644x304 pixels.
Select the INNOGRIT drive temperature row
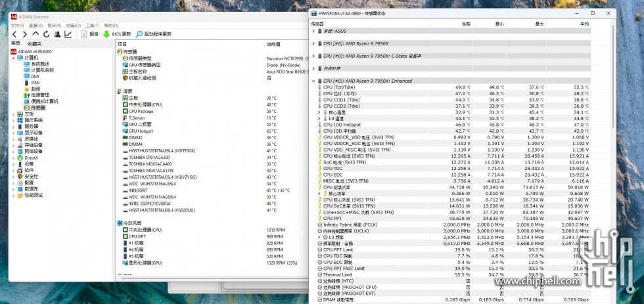pyautogui.click(x=212, y=190)
